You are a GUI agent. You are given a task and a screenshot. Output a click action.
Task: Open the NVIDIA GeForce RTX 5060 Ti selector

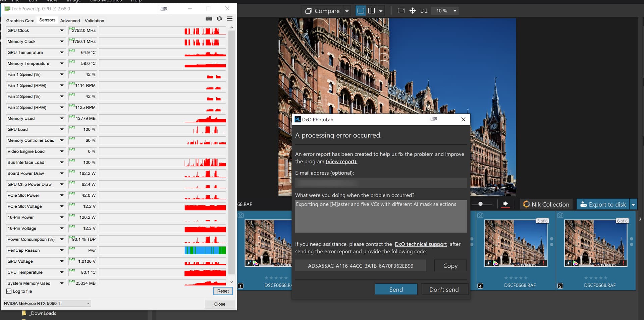click(x=47, y=304)
